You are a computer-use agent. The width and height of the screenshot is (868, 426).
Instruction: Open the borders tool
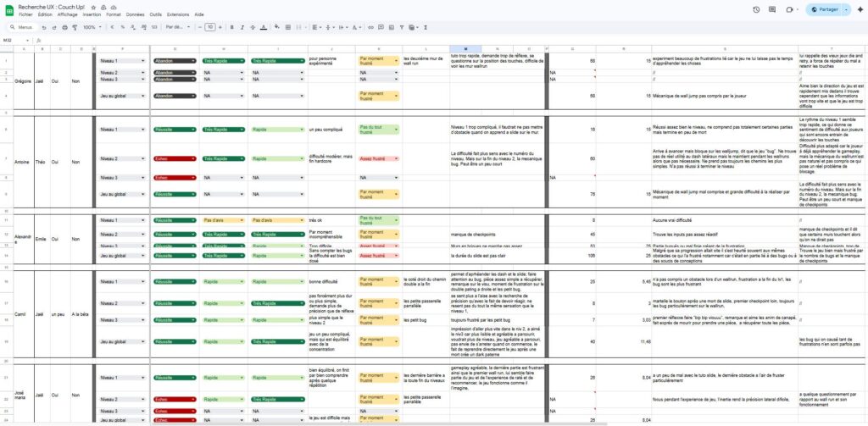pyautogui.click(x=288, y=27)
